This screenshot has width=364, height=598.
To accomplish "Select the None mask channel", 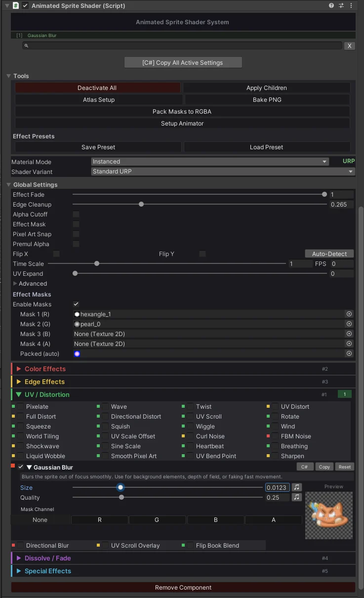I will (40, 519).
